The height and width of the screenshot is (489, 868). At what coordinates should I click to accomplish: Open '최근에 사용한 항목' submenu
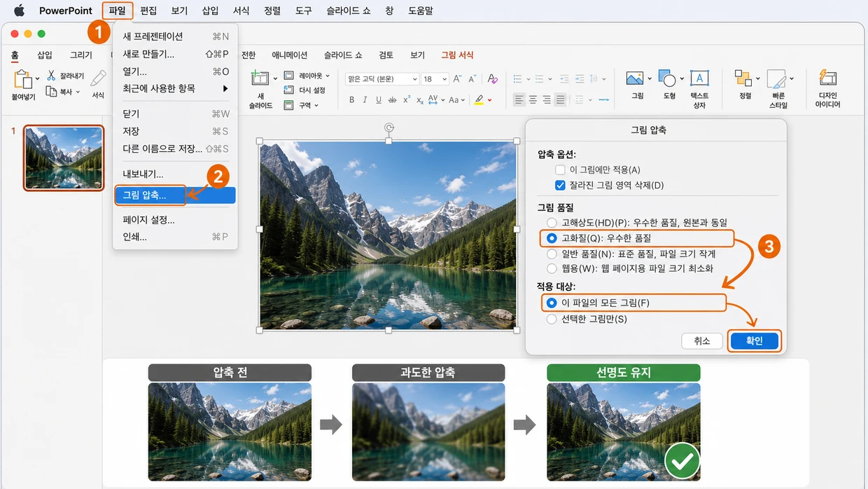[174, 88]
